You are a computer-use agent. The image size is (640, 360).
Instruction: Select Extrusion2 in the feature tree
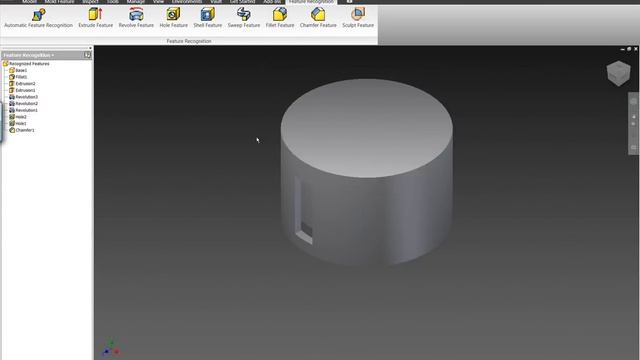pos(22,84)
